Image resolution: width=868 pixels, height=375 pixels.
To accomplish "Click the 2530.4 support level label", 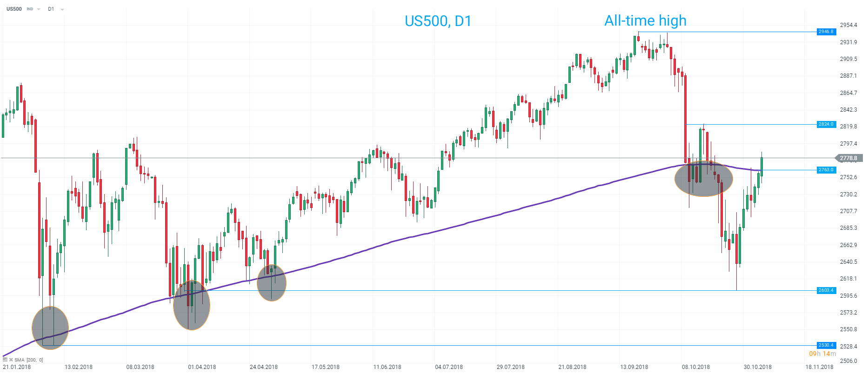I will tap(826, 345).
